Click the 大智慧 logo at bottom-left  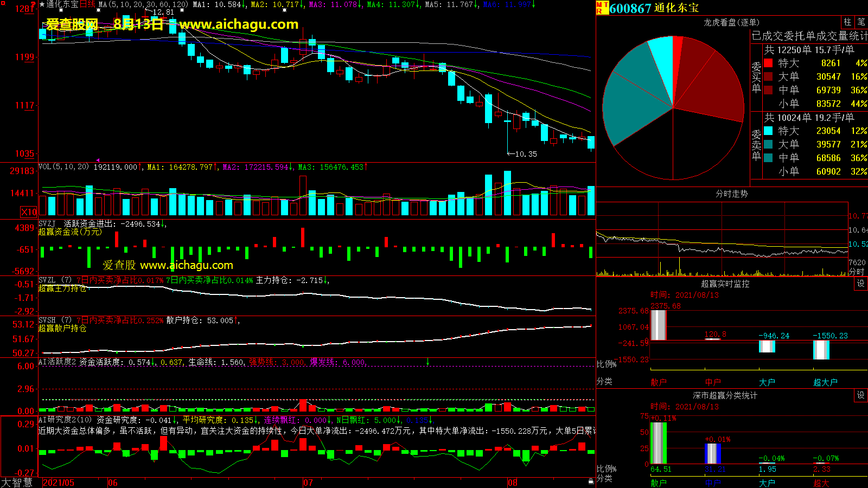17,483
